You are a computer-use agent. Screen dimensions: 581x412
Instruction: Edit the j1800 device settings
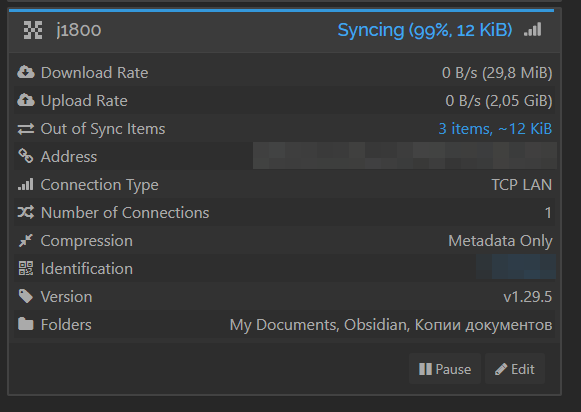(x=515, y=369)
